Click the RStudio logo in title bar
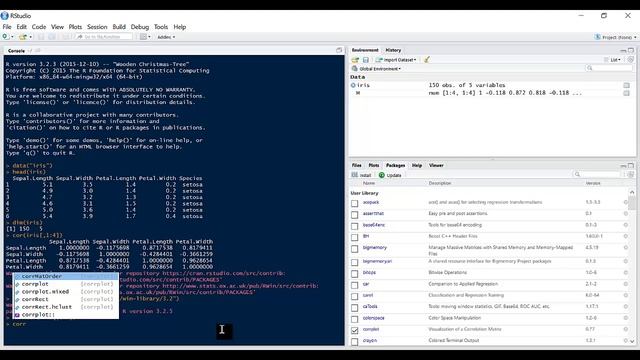The image size is (640, 360). (x=4, y=16)
